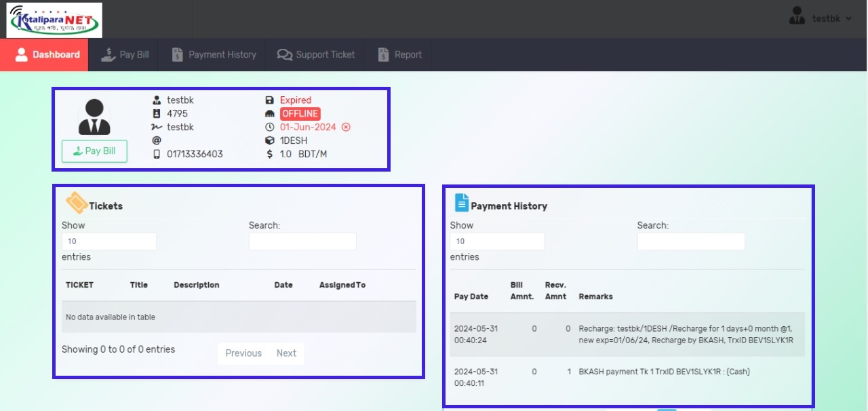Screen dimensions: 868x411
Task: Click the mobile phone icon beside 01713336403
Action: coord(157,154)
